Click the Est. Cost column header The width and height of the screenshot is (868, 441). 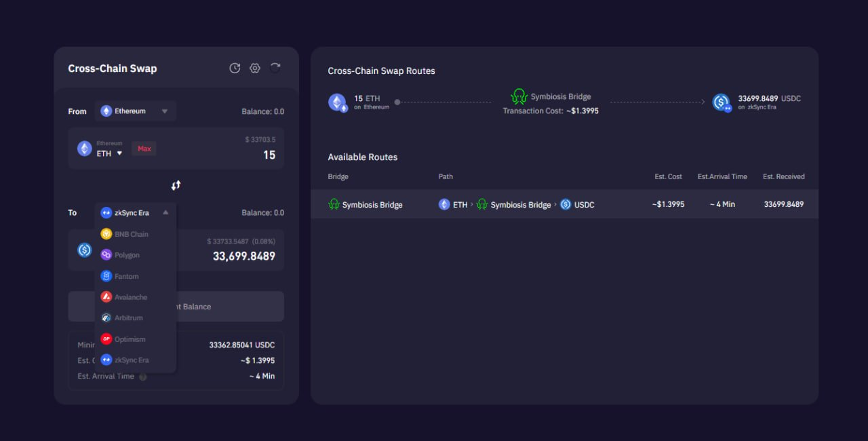(x=669, y=176)
